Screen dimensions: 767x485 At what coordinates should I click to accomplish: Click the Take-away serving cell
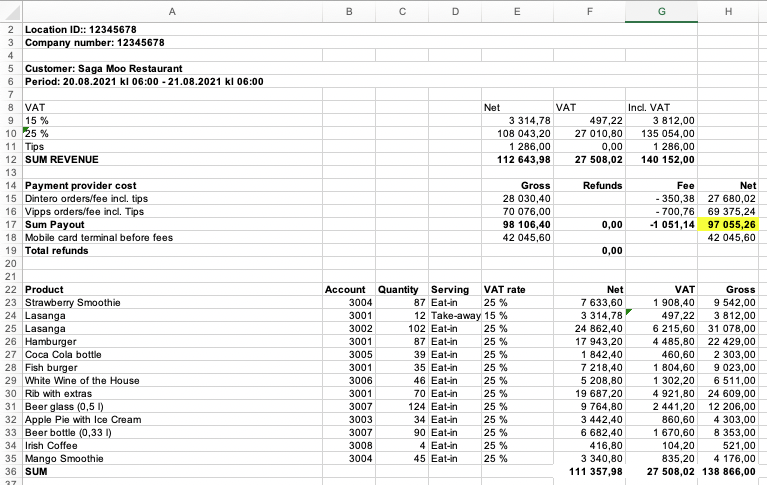click(453, 315)
